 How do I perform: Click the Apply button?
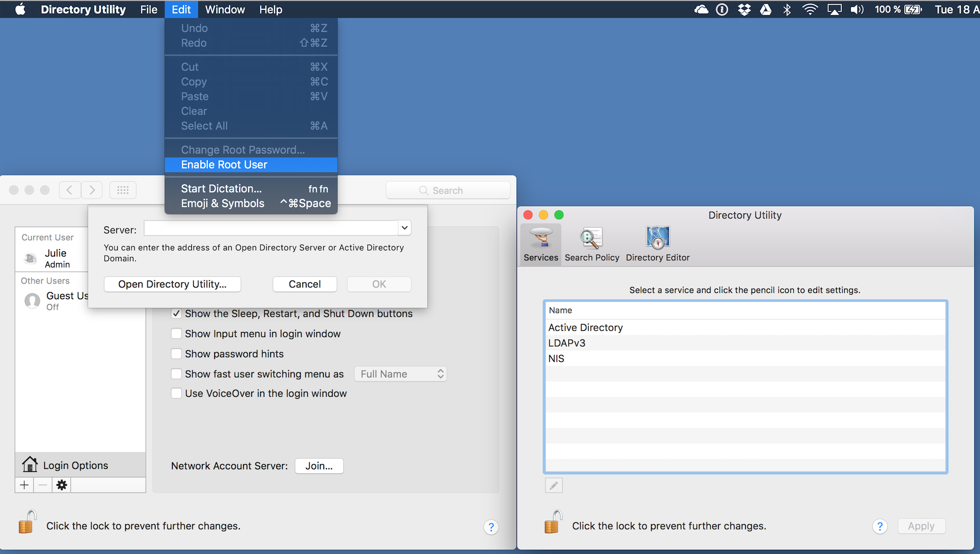click(921, 526)
